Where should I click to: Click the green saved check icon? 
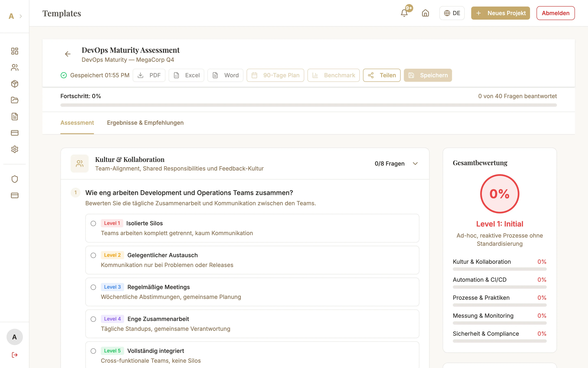64,75
